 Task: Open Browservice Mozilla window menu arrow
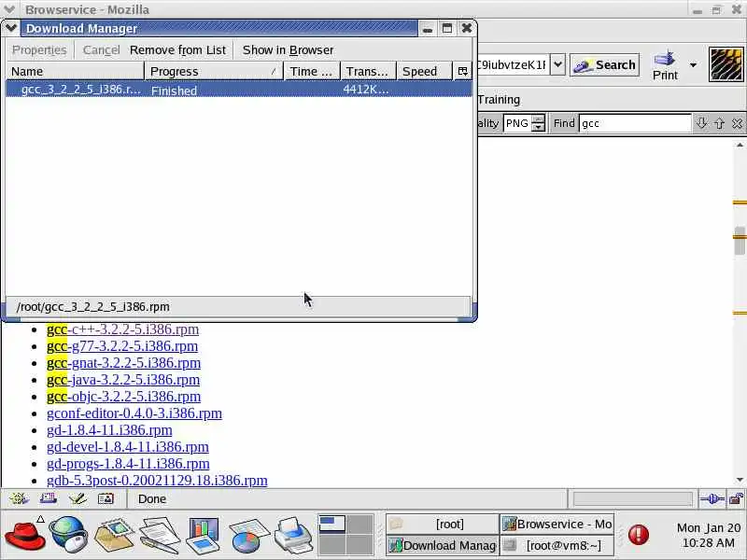9,9
